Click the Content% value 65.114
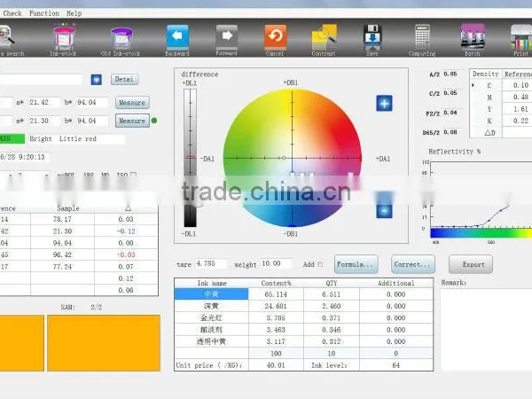Screen dimensions: 532x399 tap(276, 294)
